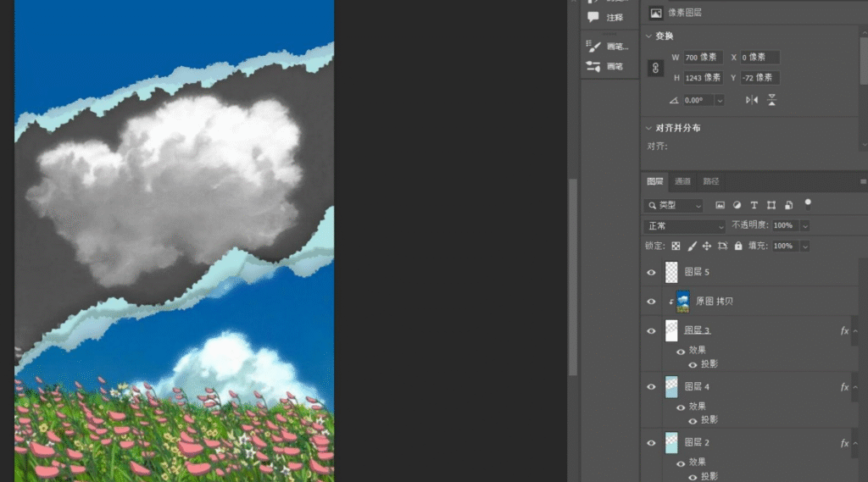Lock all padlock icon
The width and height of the screenshot is (868, 482).
pos(738,246)
